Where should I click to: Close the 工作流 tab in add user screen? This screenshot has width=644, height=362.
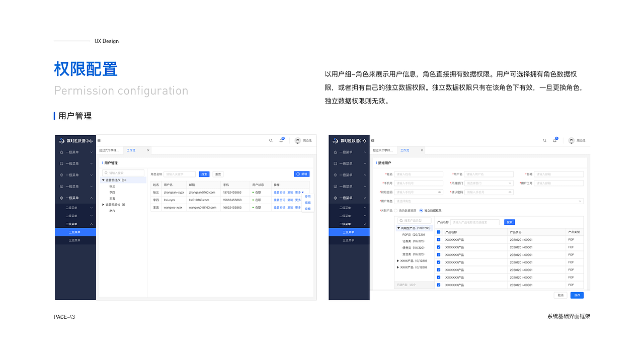[422, 150]
